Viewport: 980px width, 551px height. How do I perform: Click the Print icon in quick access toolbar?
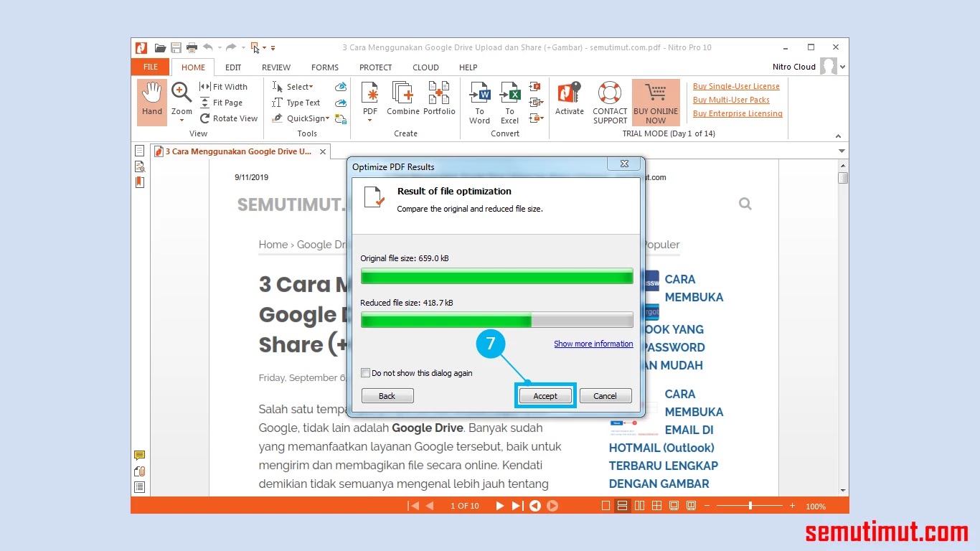(x=192, y=48)
